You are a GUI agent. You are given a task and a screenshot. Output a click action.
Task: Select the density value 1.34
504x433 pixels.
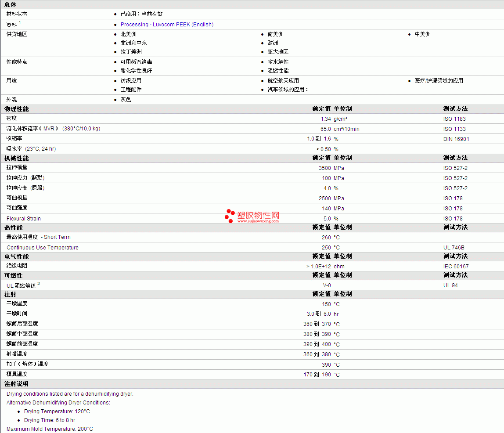pos(326,119)
